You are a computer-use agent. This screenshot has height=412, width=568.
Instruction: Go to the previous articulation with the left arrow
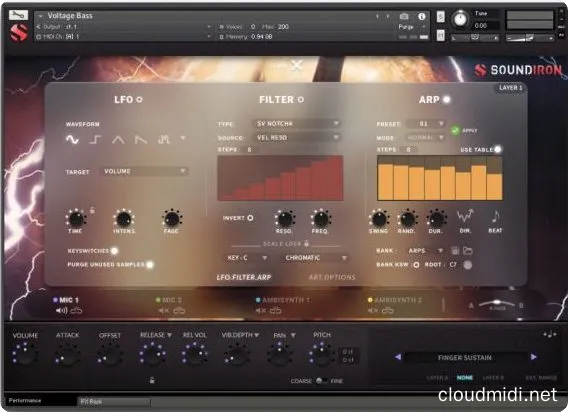398,357
